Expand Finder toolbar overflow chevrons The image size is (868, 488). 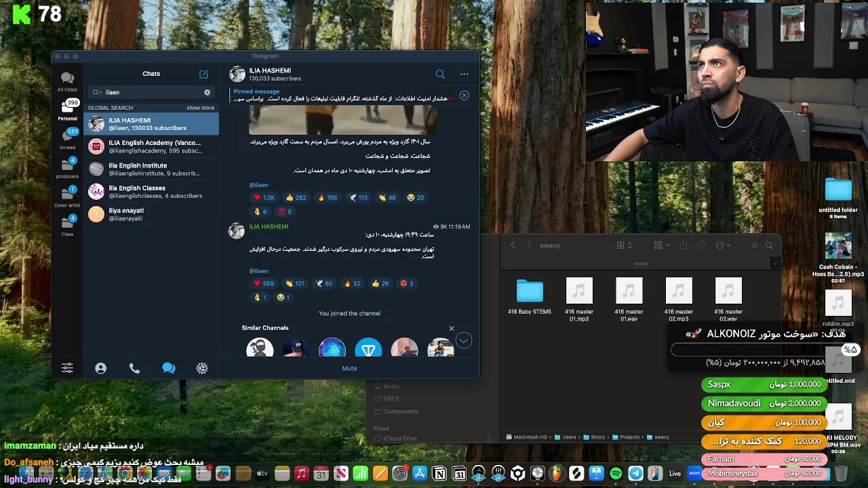(x=754, y=245)
